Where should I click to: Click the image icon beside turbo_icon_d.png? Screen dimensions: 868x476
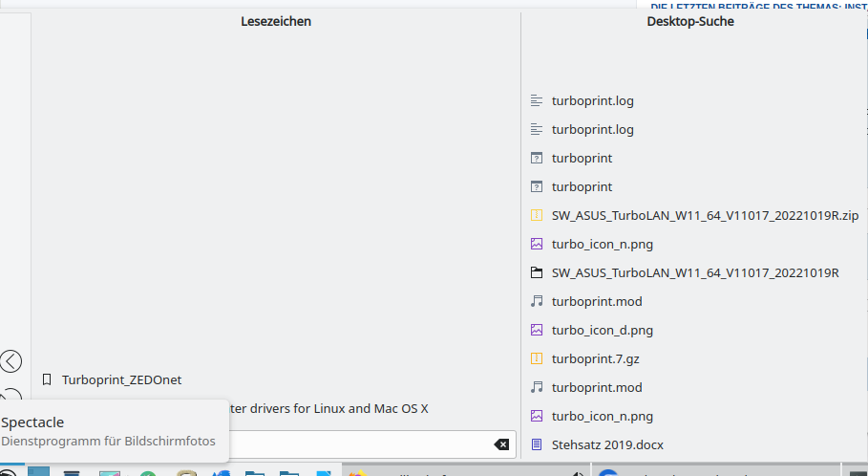click(537, 330)
